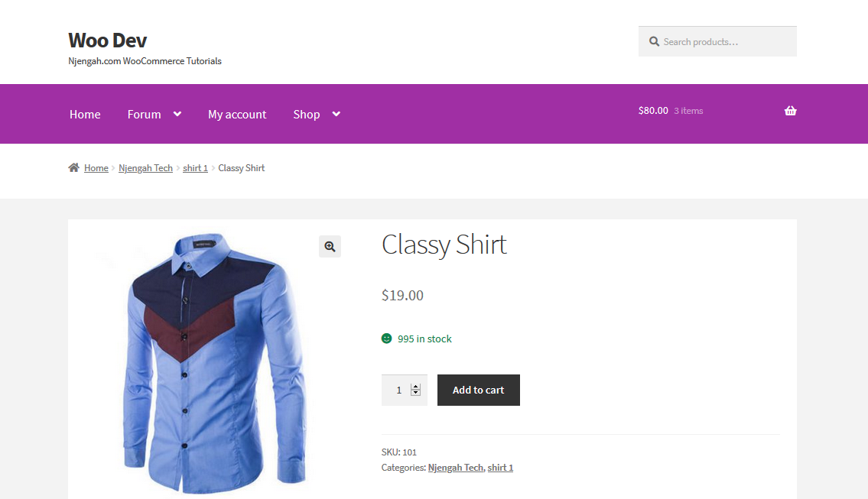Open the $80.00 cart total link

coord(653,111)
